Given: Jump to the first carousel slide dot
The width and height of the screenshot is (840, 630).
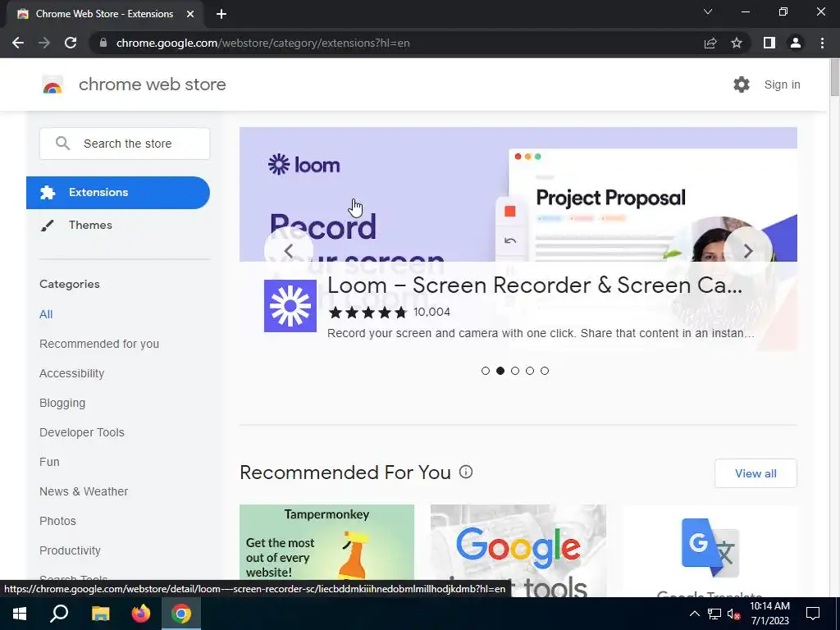Looking at the screenshot, I should click(486, 371).
